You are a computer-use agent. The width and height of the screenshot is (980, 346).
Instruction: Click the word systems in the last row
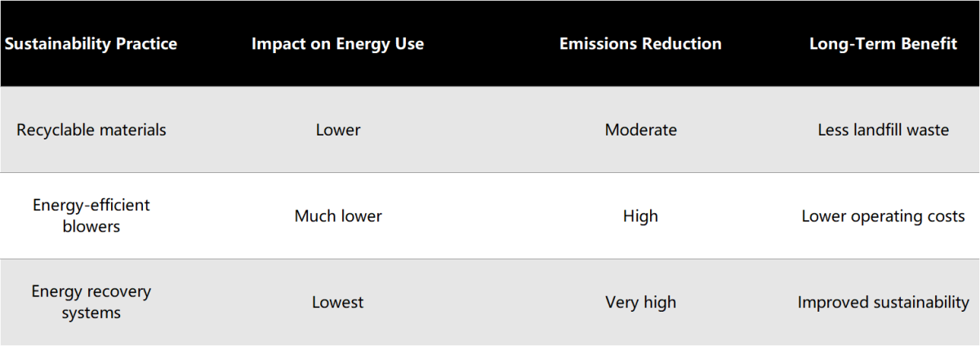pos(91,313)
